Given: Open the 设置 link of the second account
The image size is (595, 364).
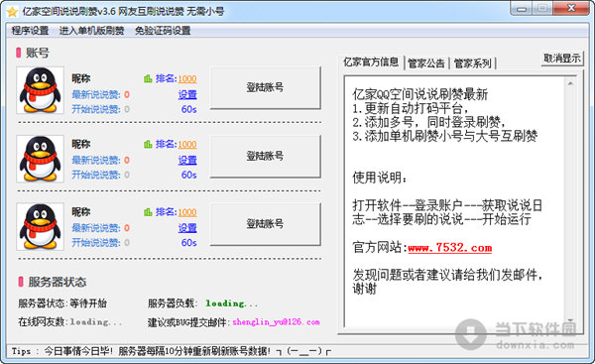Looking at the screenshot, I should pos(187,160).
